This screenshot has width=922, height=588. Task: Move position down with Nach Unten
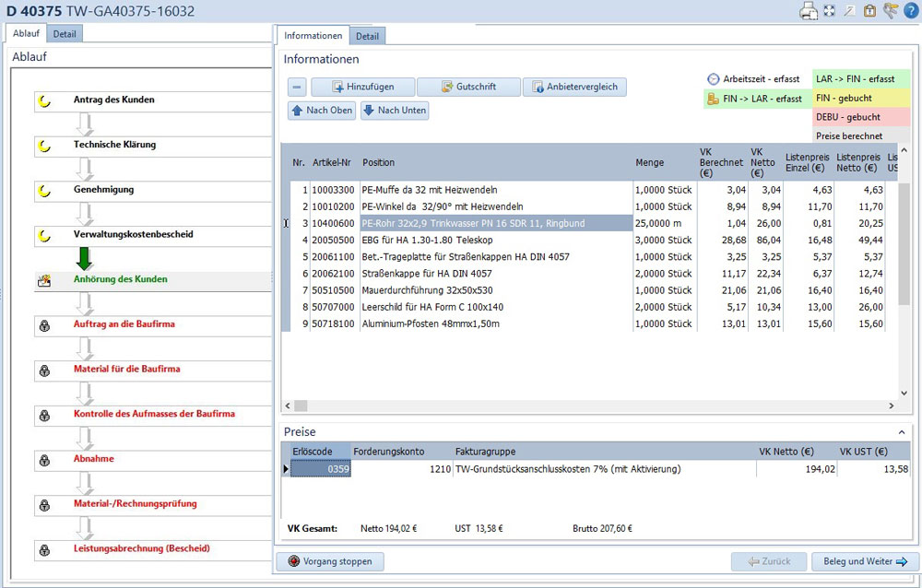[x=395, y=111]
